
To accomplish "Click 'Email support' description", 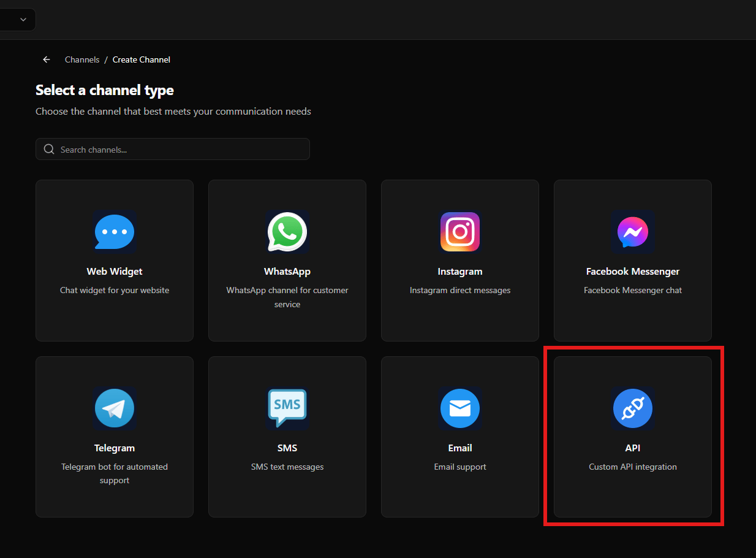I will (x=460, y=467).
